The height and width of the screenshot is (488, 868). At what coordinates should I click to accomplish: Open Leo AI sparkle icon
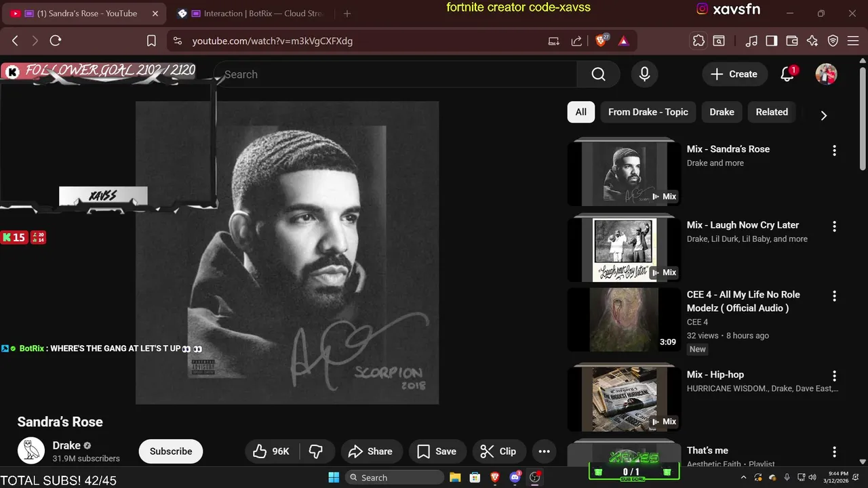click(812, 41)
